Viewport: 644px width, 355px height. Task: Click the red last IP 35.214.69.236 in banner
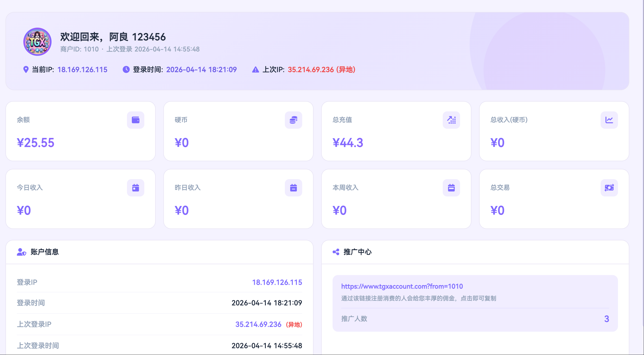pyautogui.click(x=311, y=70)
